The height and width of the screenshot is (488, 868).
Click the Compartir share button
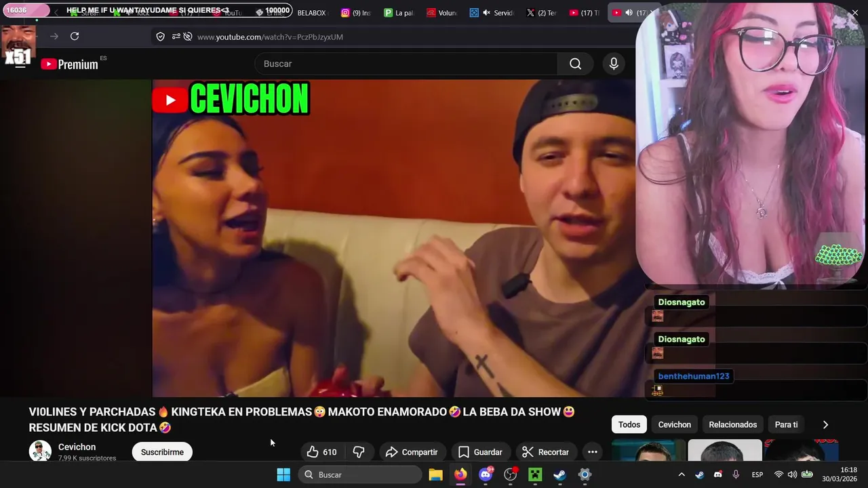pos(412,452)
